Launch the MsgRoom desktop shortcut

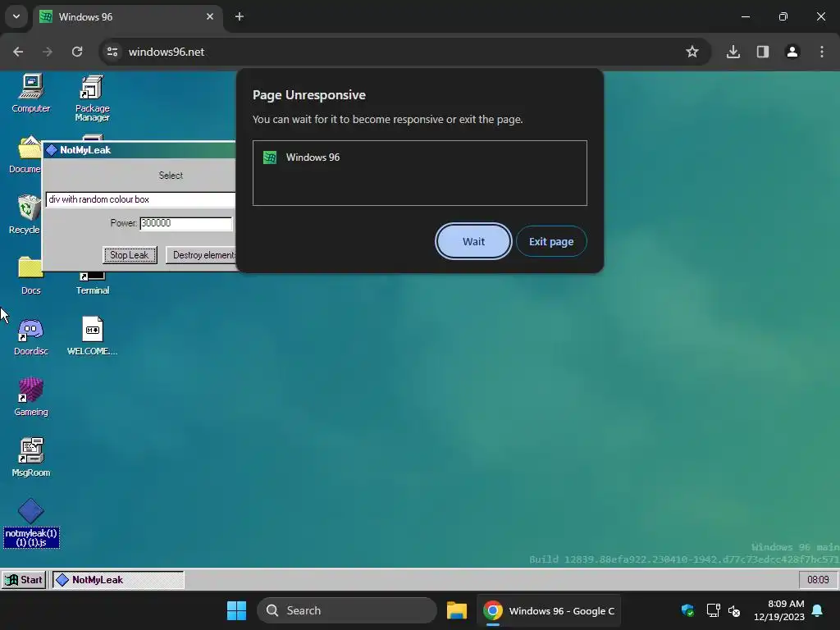(x=31, y=458)
